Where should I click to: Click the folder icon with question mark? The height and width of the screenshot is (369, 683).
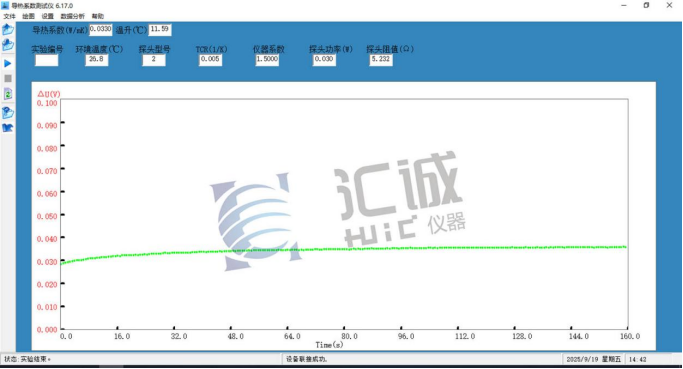pos(8,112)
